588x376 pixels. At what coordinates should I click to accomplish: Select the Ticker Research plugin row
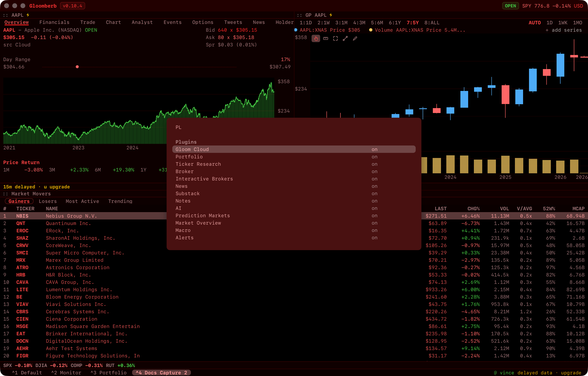(x=294, y=164)
